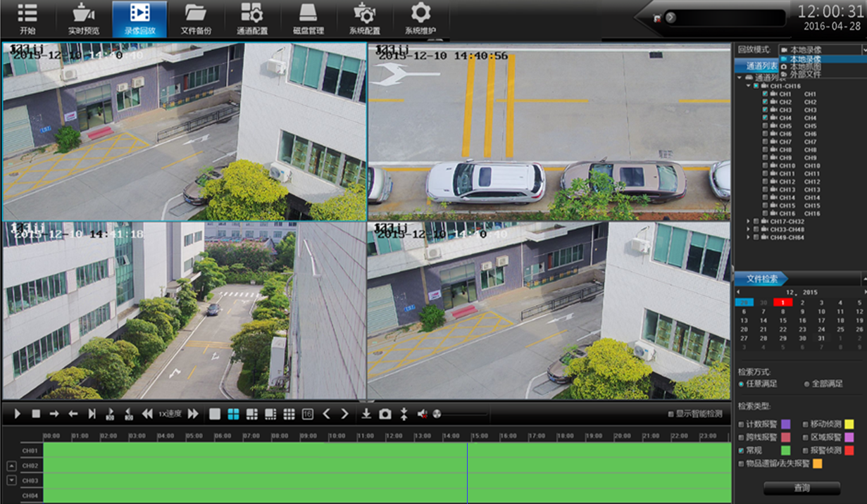Select day 10 in the calendar

tap(821, 311)
